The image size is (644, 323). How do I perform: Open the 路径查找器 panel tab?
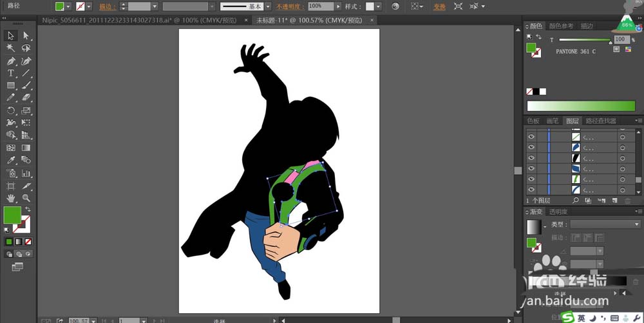tap(601, 121)
